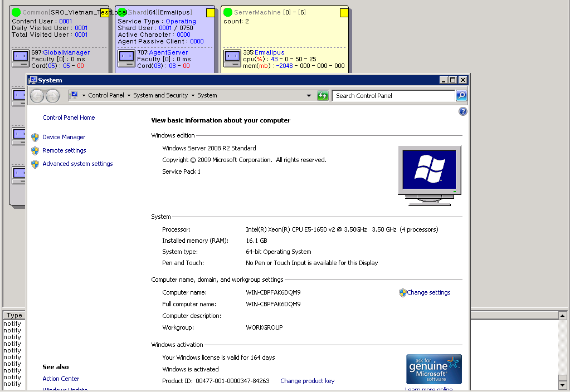
Task: Click the Search Control Panel field
Action: (393, 96)
